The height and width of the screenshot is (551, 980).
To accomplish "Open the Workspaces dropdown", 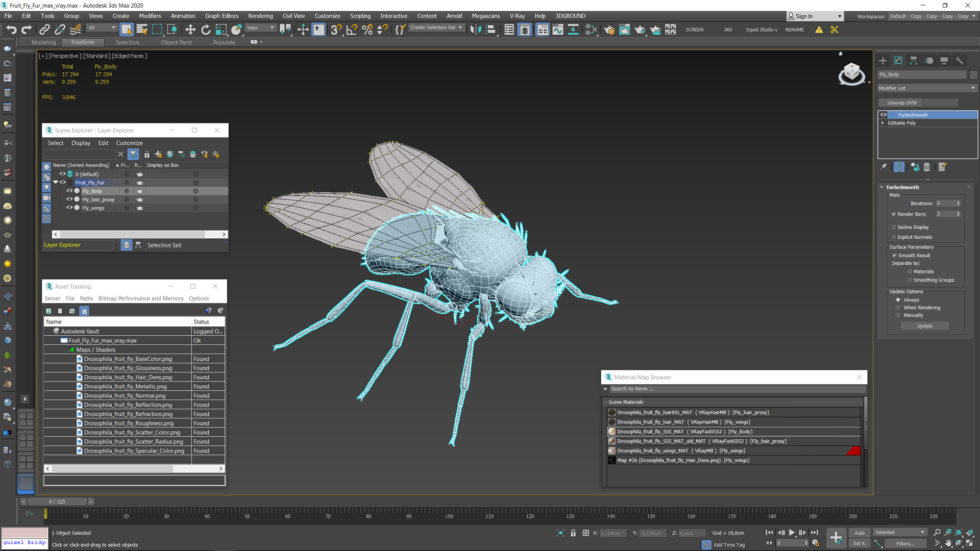I will coord(933,16).
